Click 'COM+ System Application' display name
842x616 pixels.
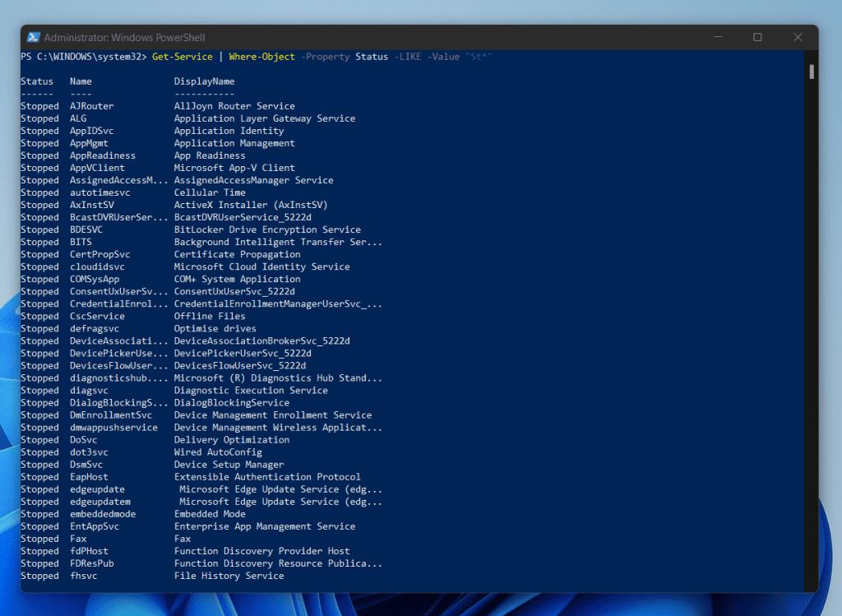(x=237, y=279)
